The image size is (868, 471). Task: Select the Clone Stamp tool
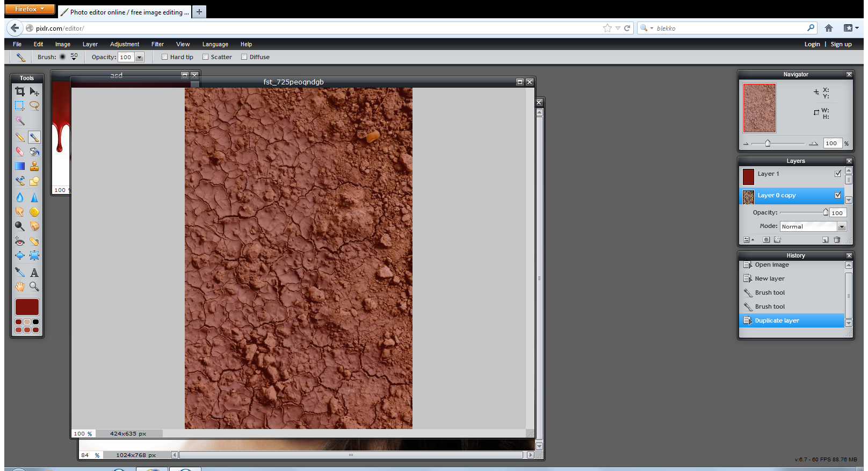tap(34, 166)
